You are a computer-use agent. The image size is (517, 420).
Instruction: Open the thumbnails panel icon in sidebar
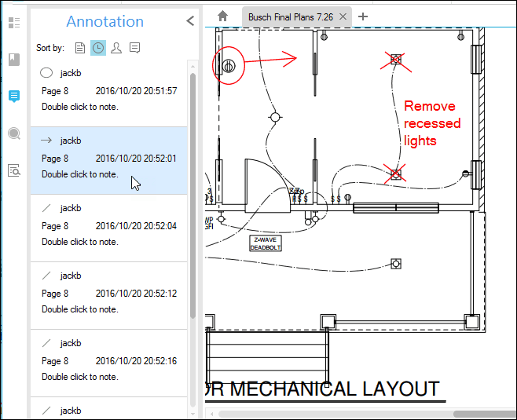(x=14, y=23)
